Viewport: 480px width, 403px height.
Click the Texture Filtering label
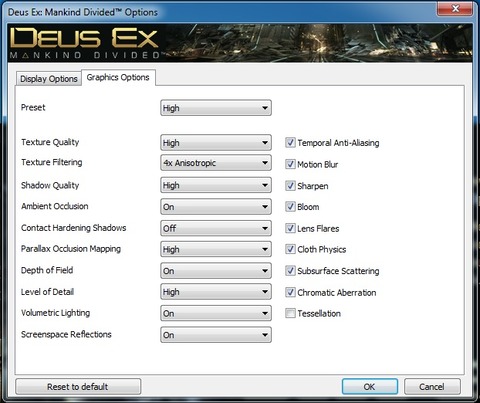coord(52,162)
